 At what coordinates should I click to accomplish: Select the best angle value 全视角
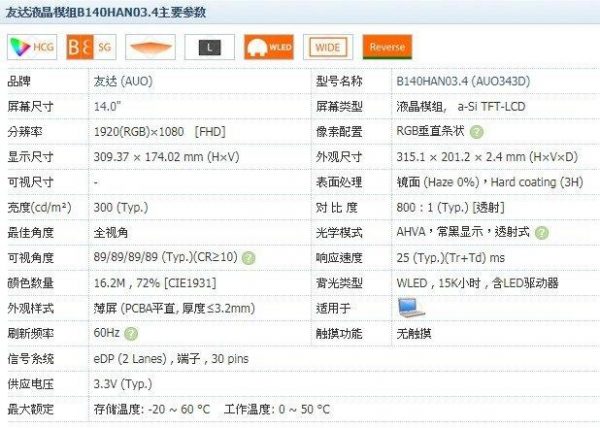click(x=111, y=233)
